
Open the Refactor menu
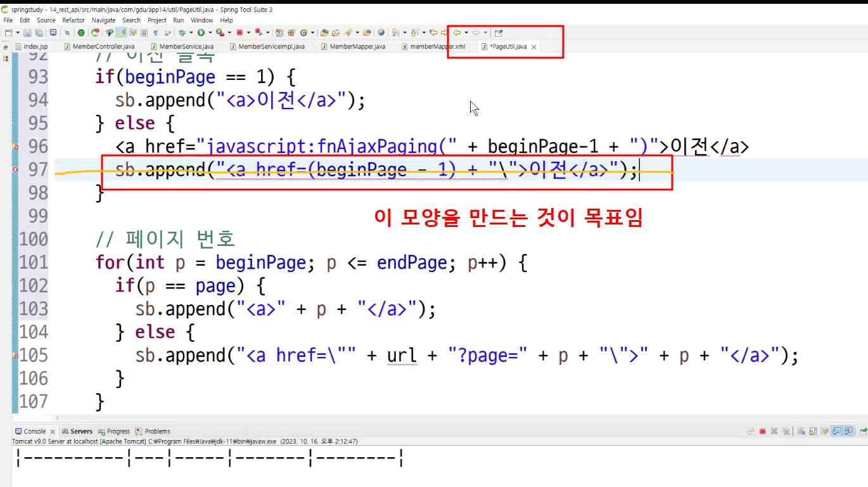(x=73, y=20)
